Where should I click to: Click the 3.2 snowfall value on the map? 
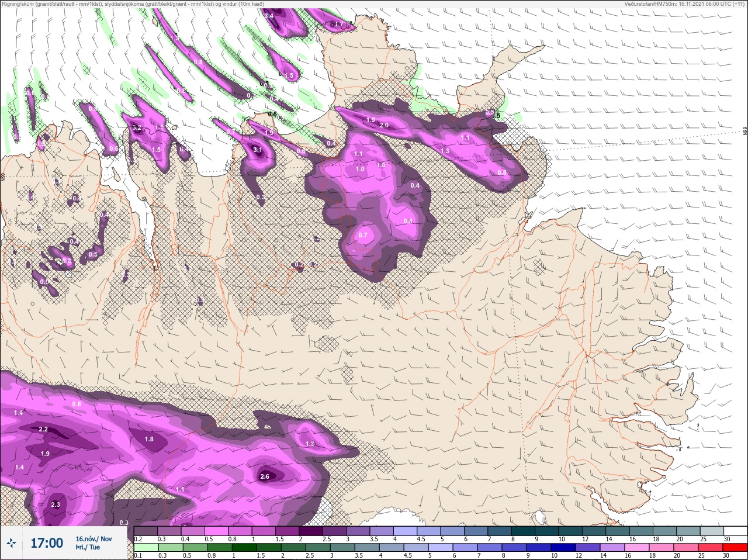click(137, 127)
